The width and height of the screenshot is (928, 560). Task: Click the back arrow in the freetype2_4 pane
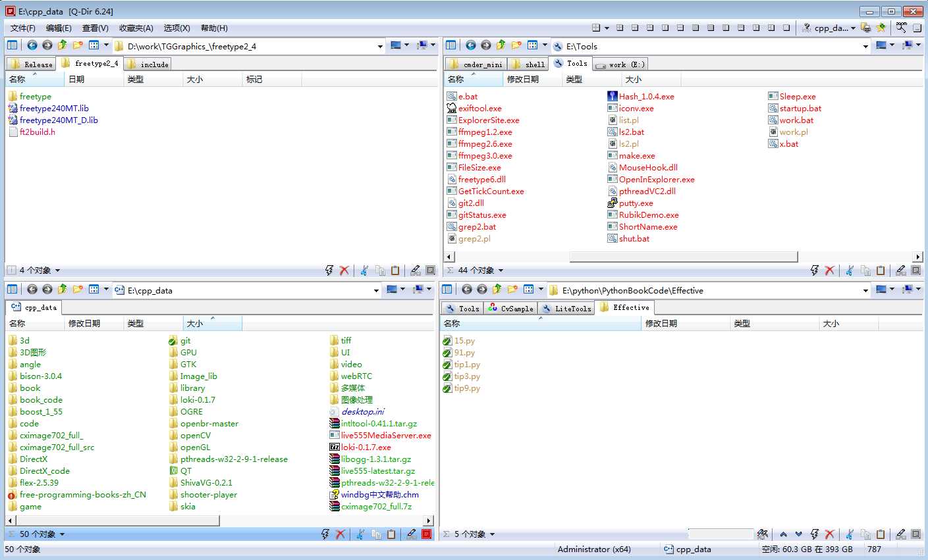pos(32,45)
